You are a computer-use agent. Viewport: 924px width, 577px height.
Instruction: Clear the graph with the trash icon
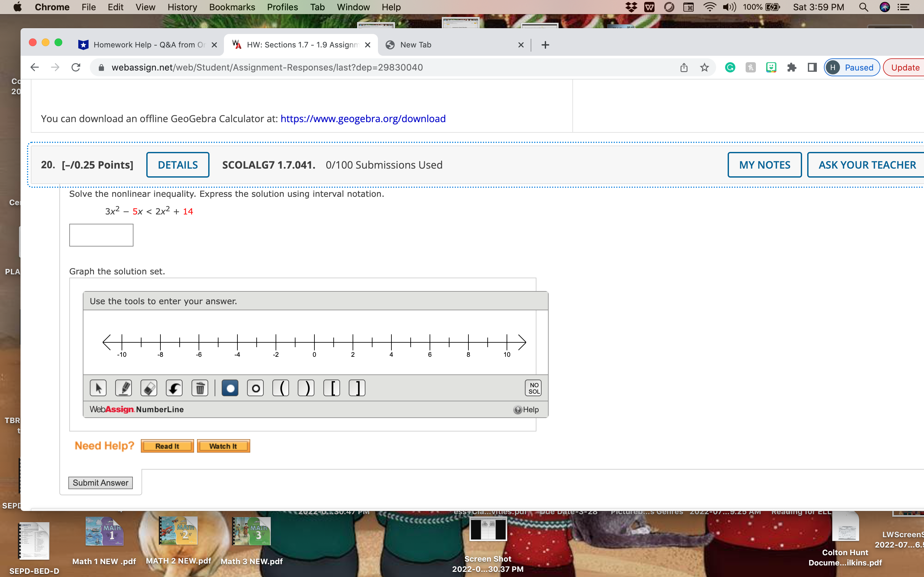pyautogui.click(x=200, y=388)
